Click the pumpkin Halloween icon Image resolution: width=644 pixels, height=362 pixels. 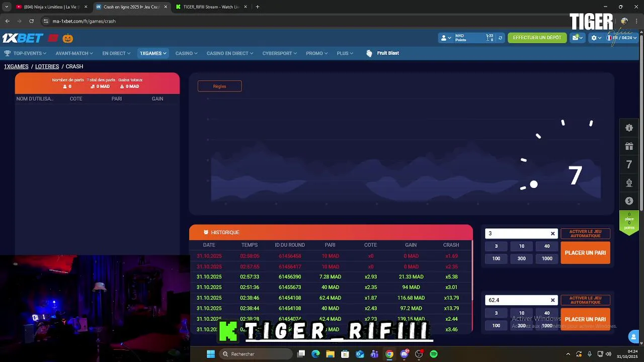point(68,38)
